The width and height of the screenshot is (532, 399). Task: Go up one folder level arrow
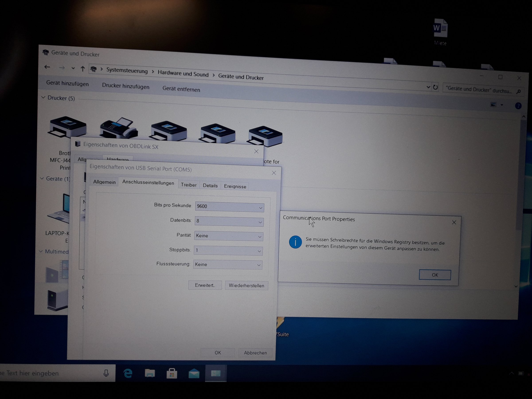point(82,69)
